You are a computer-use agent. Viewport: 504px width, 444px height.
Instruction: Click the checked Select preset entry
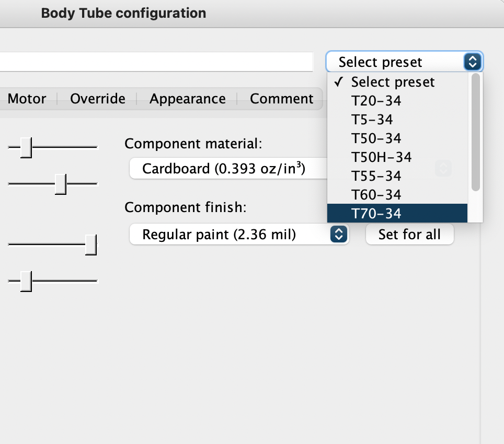(x=392, y=82)
